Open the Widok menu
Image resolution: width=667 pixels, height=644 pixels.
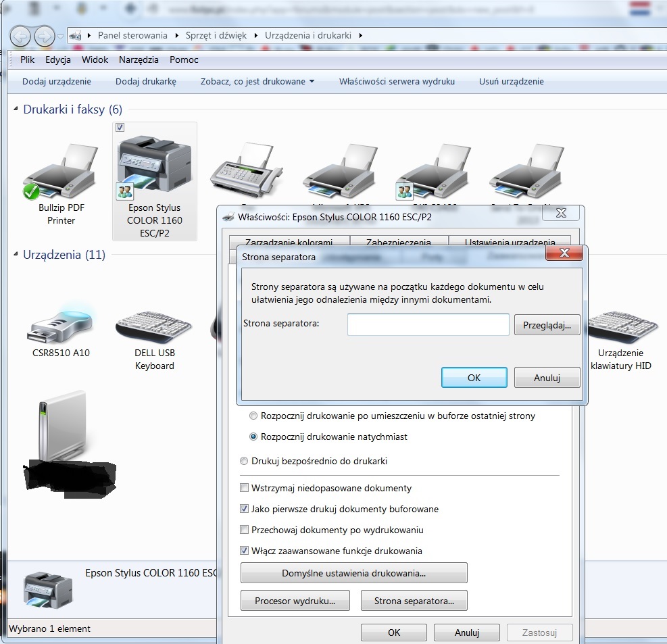pos(95,59)
